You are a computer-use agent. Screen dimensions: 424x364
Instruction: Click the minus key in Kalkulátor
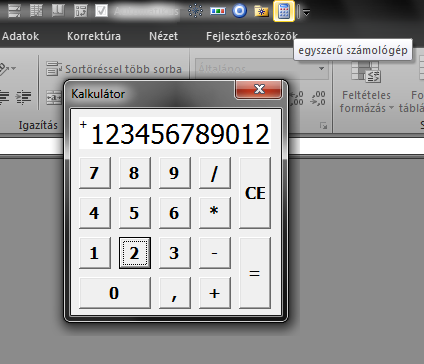coord(215,253)
